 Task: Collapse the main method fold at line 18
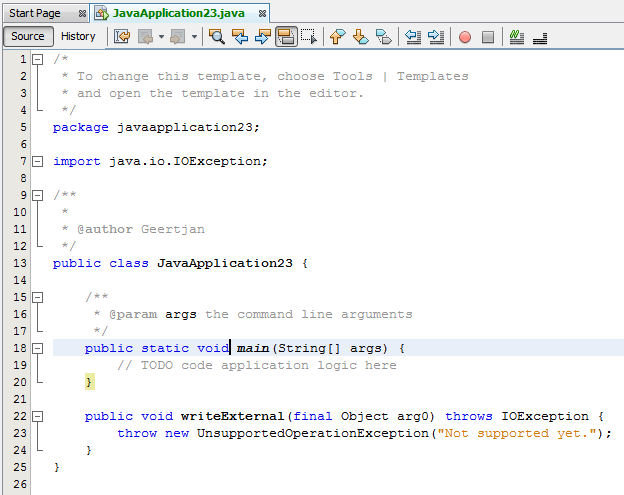[37, 348]
